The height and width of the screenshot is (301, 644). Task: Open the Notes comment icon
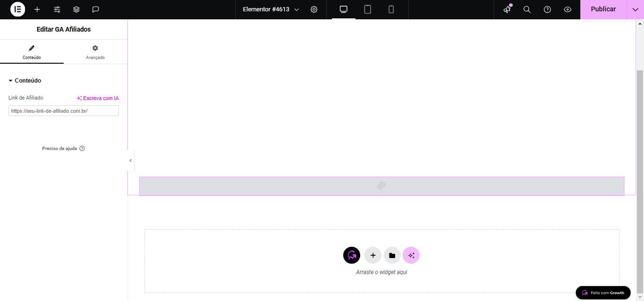(x=96, y=9)
